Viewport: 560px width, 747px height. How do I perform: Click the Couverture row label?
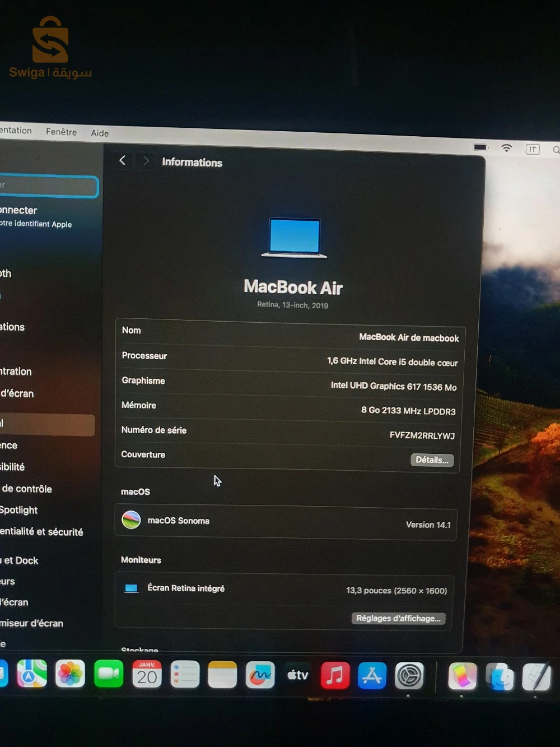coord(143,454)
